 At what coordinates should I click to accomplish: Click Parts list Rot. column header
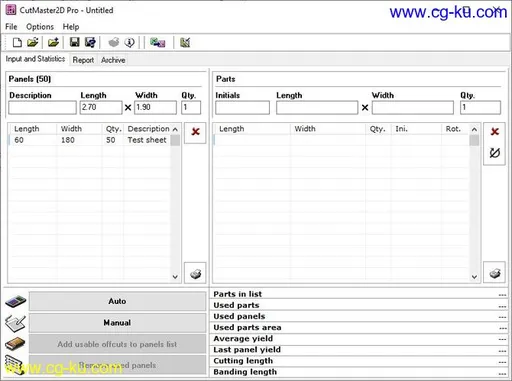point(453,129)
